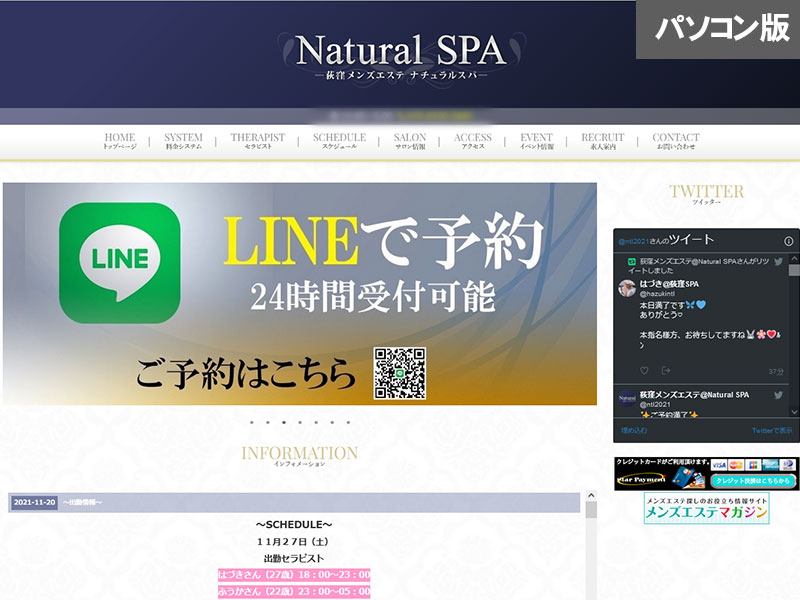
Task: Go to the THERAPIST page
Action: [257, 141]
